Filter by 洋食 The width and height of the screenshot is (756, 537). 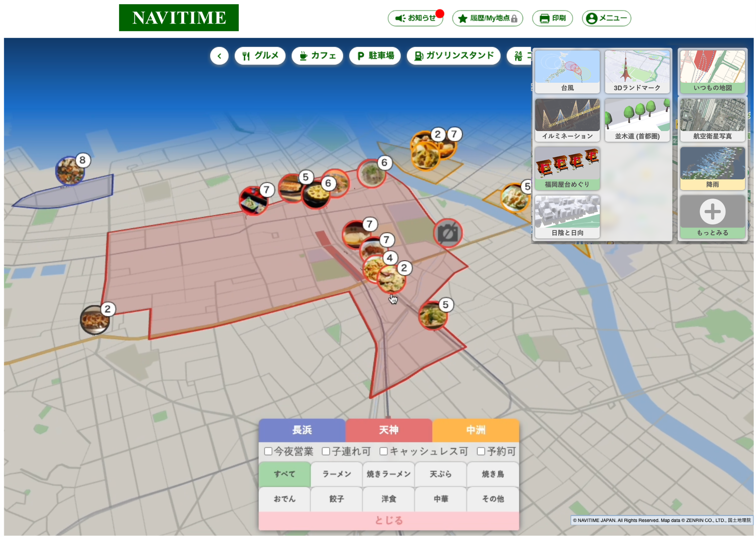(x=389, y=499)
